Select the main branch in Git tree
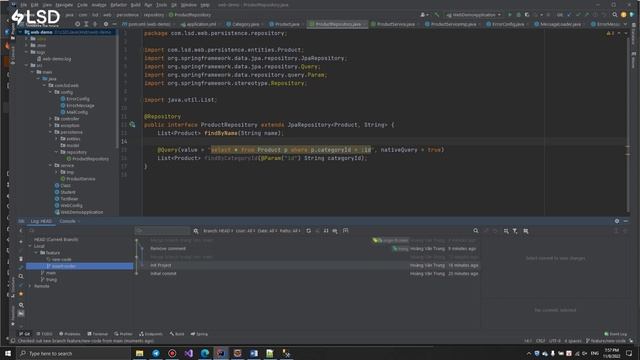Viewport: 640px width, 360px height. 51,273
